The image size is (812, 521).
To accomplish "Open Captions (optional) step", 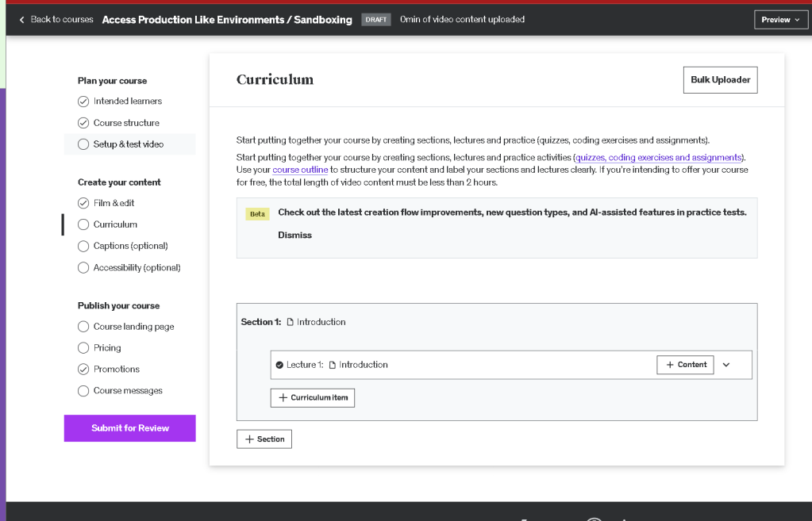I will pos(130,247).
